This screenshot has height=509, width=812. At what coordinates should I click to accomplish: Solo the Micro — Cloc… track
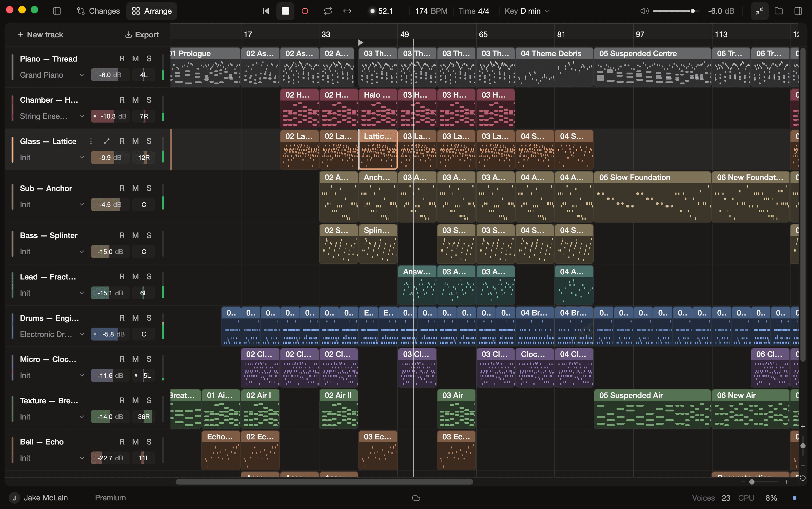(149, 359)
